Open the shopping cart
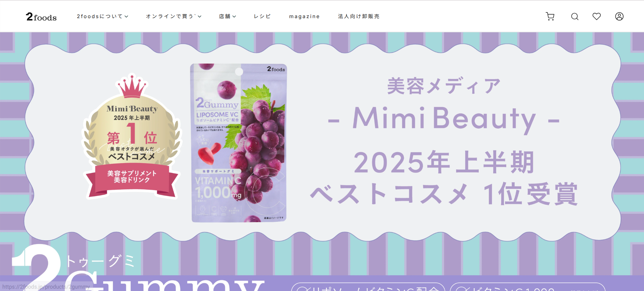The height and width of the screenshot is (291, 644). pyautogui.click(x=550, y=16)
